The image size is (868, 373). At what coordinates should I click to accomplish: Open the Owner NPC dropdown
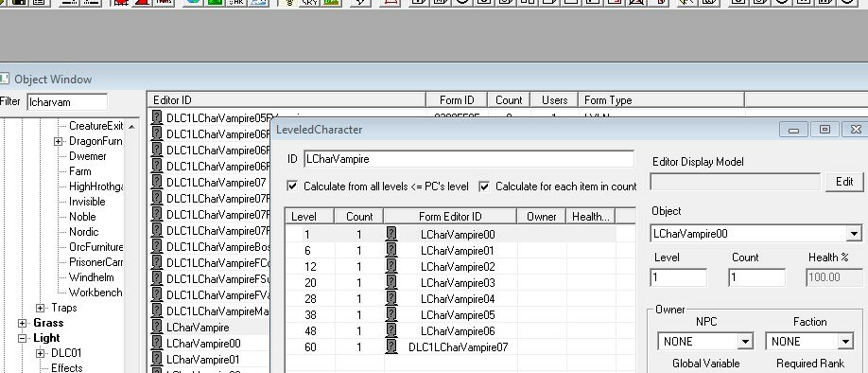746,342
